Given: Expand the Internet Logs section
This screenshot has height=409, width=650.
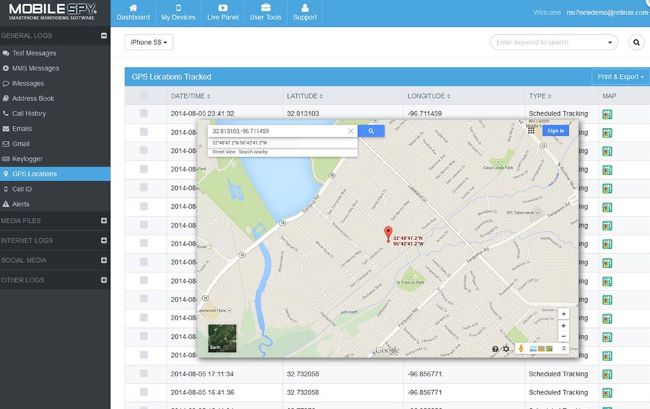Looking at the screenshot, I should tap(104, 240).
